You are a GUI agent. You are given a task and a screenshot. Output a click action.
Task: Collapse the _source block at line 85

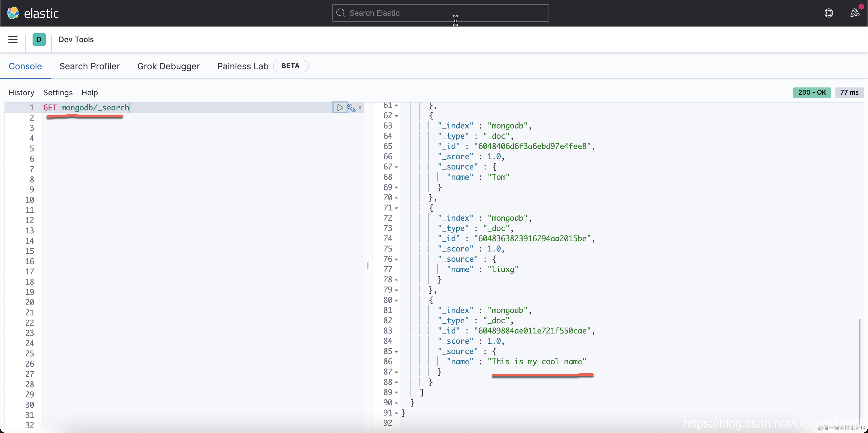pyautogui.click(x=396, y=352)
